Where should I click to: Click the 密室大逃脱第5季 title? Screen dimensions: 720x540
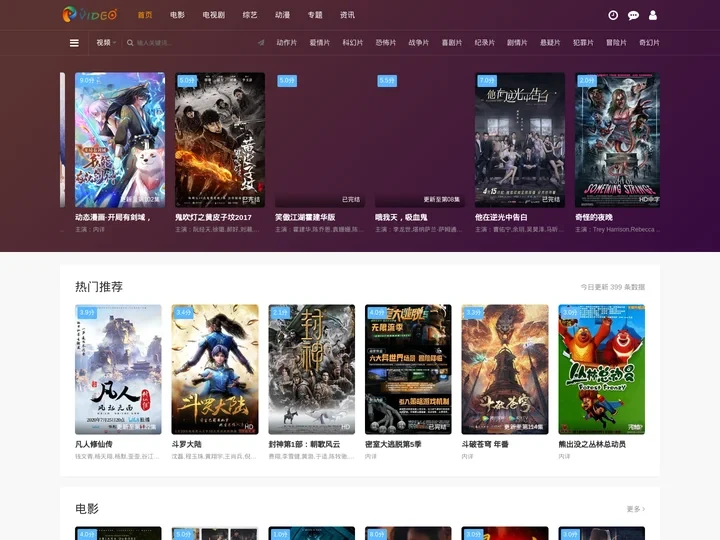click(393, 444)
